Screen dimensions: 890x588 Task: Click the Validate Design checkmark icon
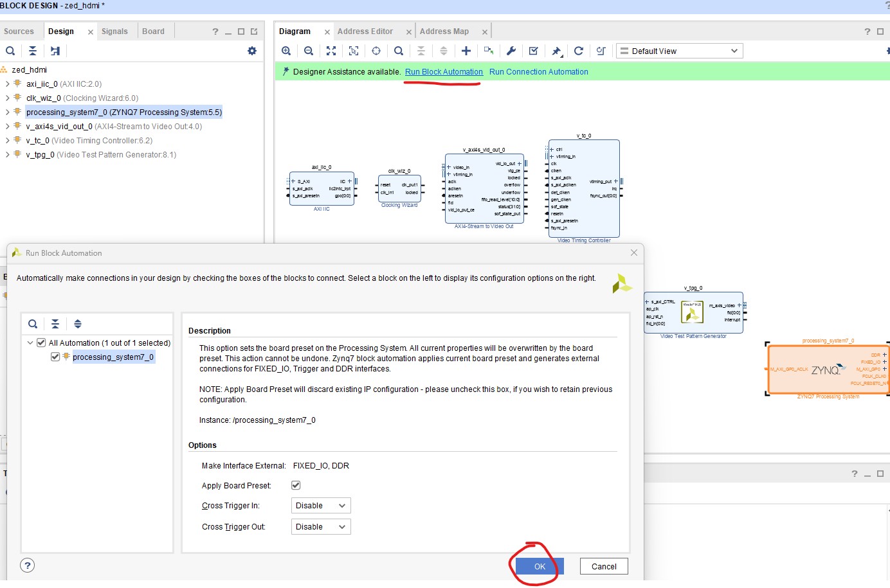click(x=533, y=51)
